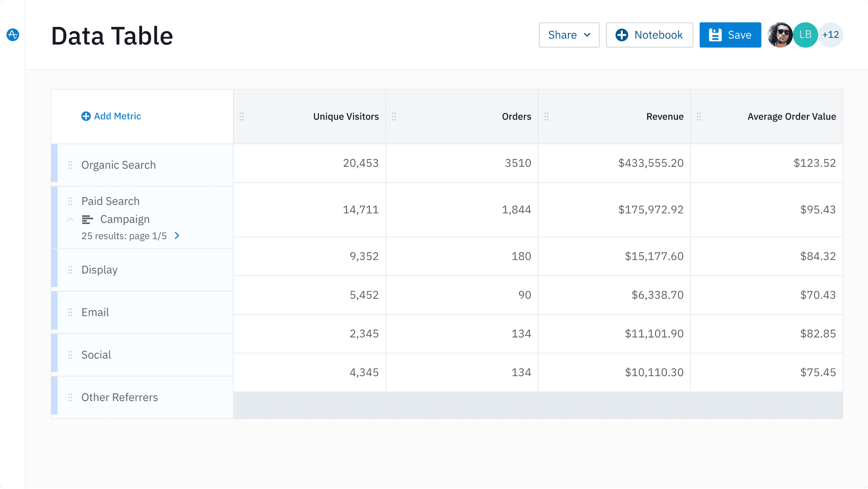Select the Display row
This screenshot has width=868, height=489.
click(x=100, y=270)
